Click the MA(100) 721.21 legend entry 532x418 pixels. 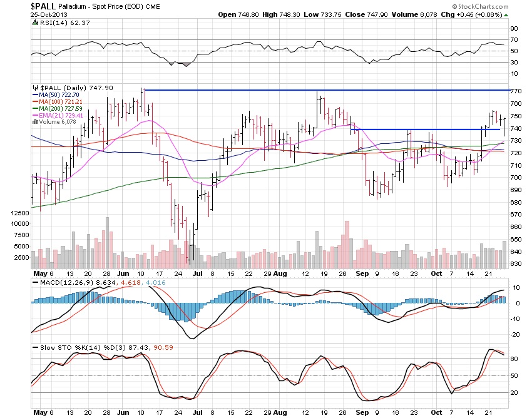pos(58,102)
